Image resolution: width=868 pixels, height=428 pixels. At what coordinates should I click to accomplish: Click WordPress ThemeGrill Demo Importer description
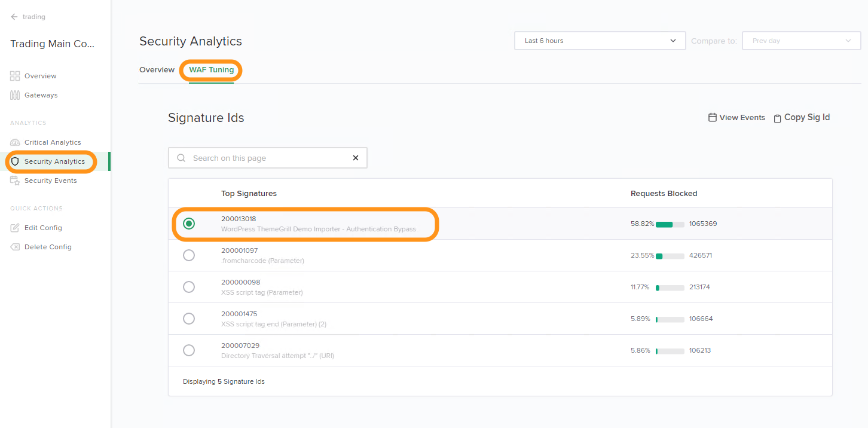(319, 229)
